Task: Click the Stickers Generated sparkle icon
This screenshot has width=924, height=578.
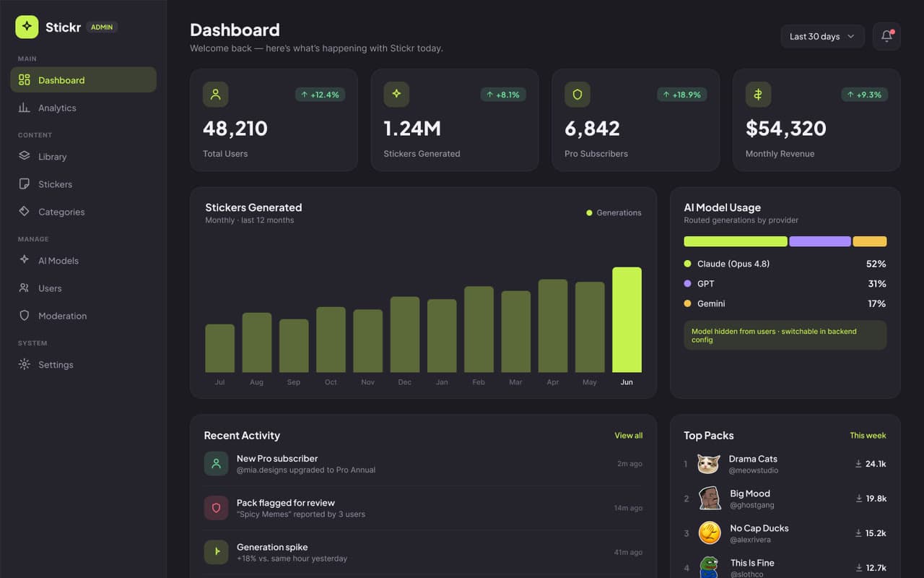Action: click(x=396, y=95)
